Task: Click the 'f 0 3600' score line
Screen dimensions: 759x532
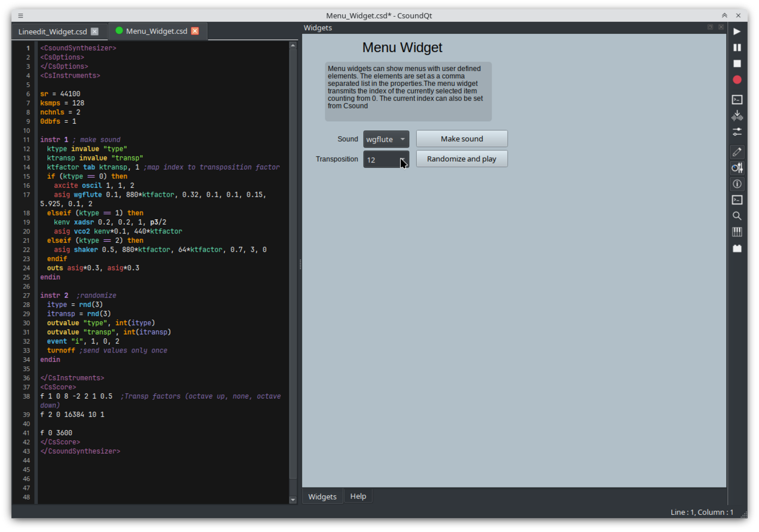Action: tap(56, 432)
